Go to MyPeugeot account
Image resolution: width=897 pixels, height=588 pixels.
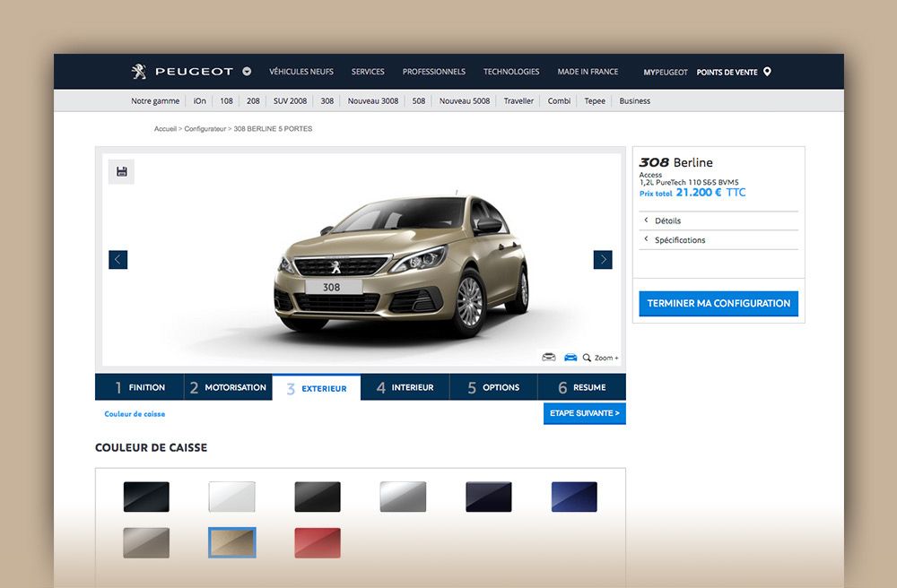(666, 73)
